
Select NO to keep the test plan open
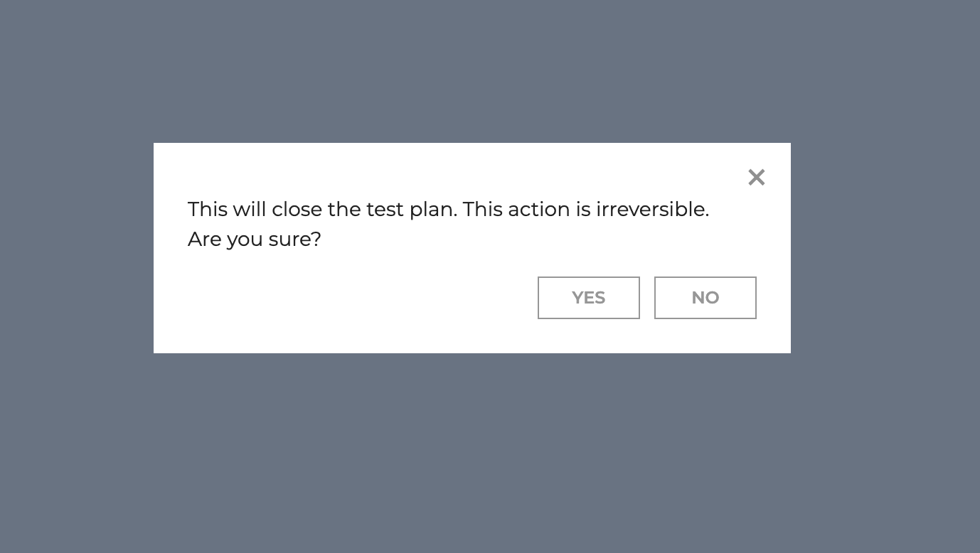(x=705, y=298)
